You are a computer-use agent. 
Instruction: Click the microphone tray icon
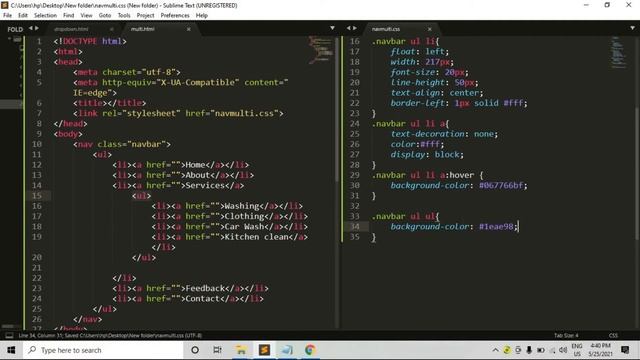coord(529,350)
